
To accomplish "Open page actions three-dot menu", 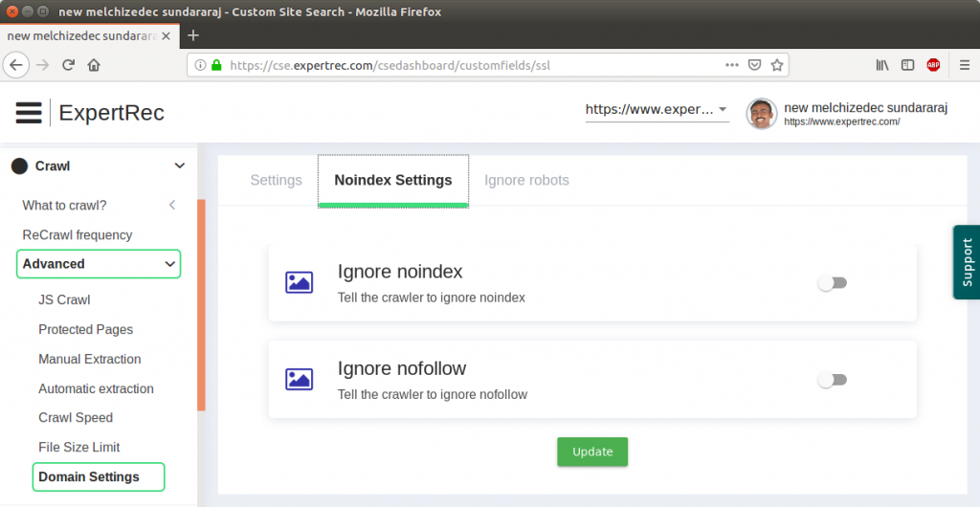I will coord(732,65).
